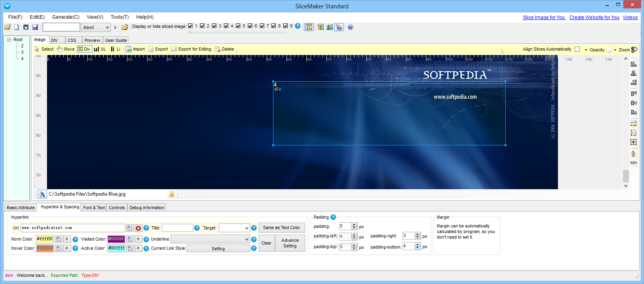This screenshot has width=644, height=284.
Task: Toggle sliced image checkbox 6
Action: (x=250, y=26)
